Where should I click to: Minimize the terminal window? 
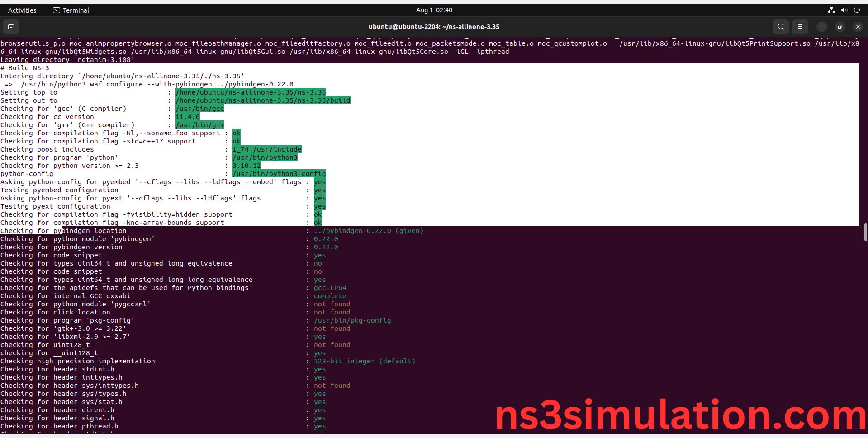pyautogui.click(x=822, y=27)
